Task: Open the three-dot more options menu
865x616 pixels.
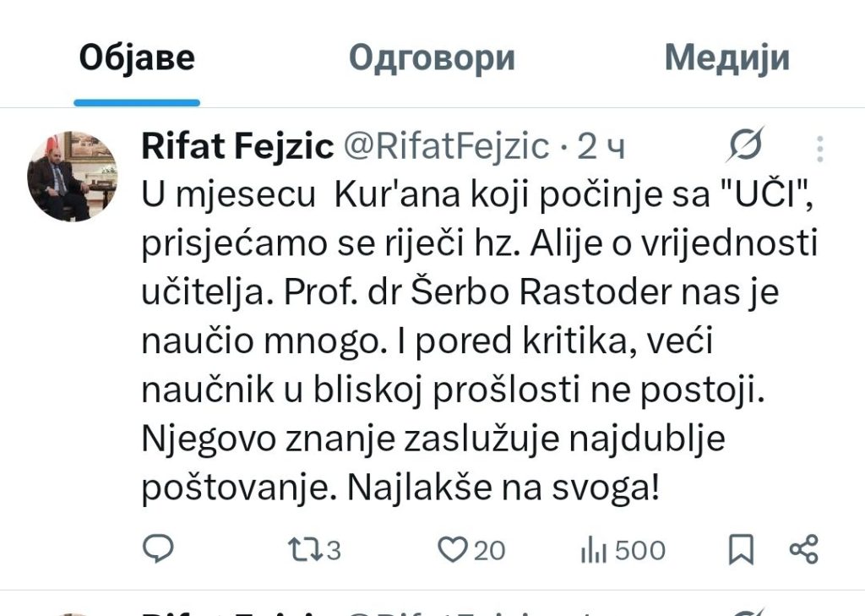Action: coord(819,149)
